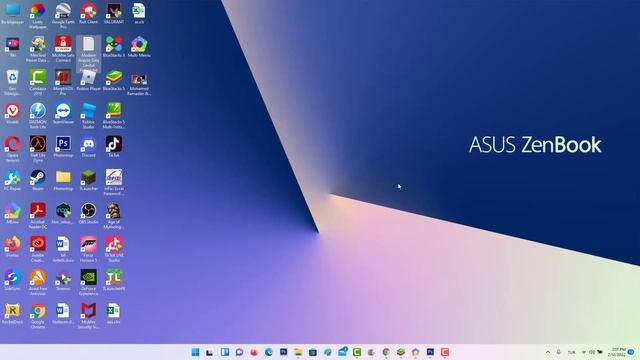Switch TUR keyboard language in tray
The image size is (640, 360).
coord(571,352)
